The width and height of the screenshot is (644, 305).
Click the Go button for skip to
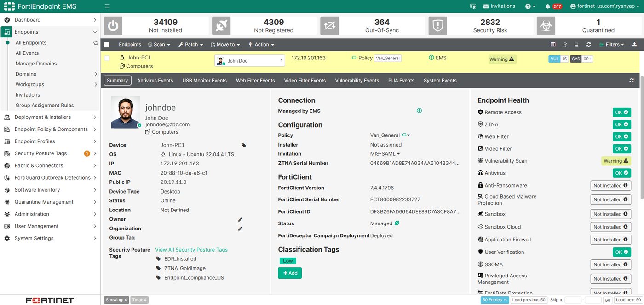pyautogui.click(x=608, y=300)
